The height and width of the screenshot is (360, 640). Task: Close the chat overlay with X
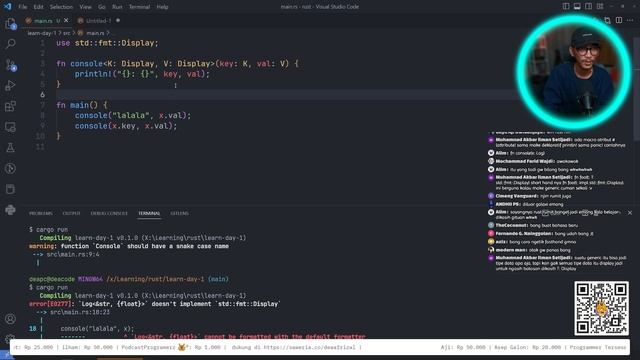[630, 213]
